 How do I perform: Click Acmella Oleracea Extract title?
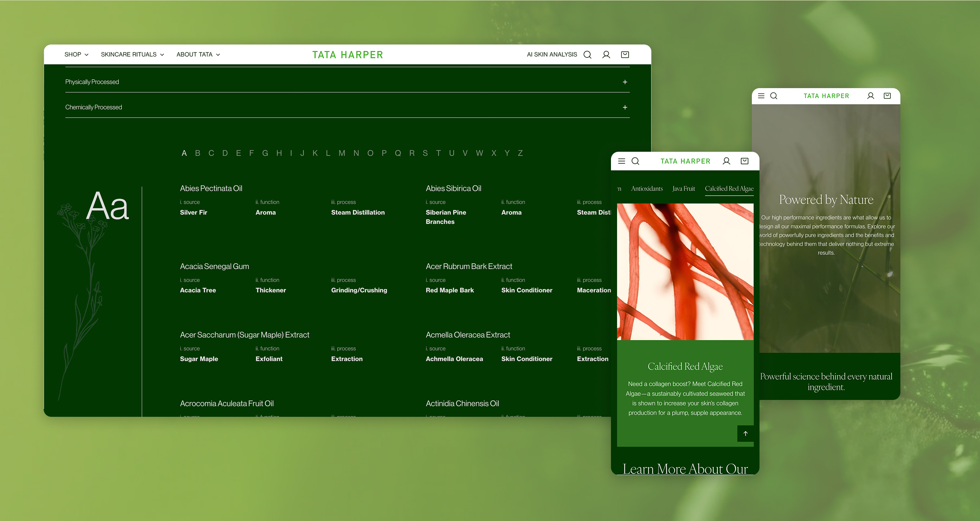(x=468, y=335)
